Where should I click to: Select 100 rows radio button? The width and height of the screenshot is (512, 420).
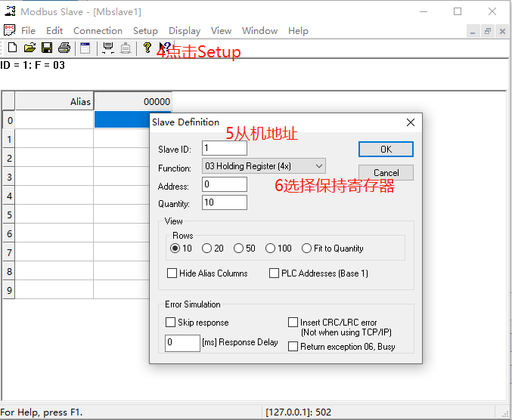coord(270,249)
